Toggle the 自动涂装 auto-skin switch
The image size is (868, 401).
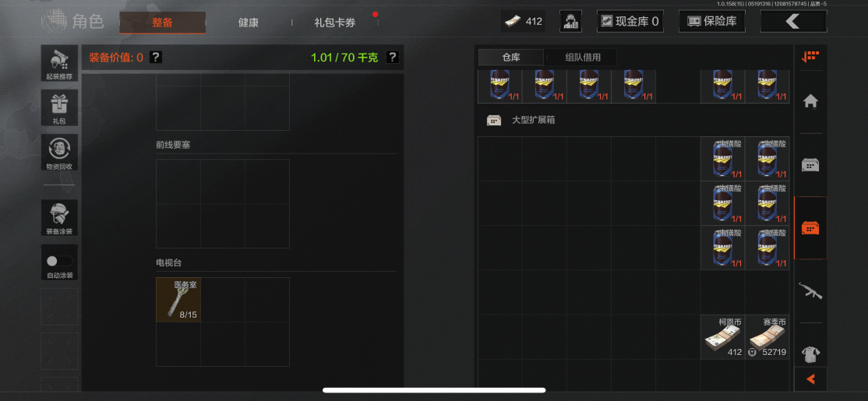[x=59, y=262]
